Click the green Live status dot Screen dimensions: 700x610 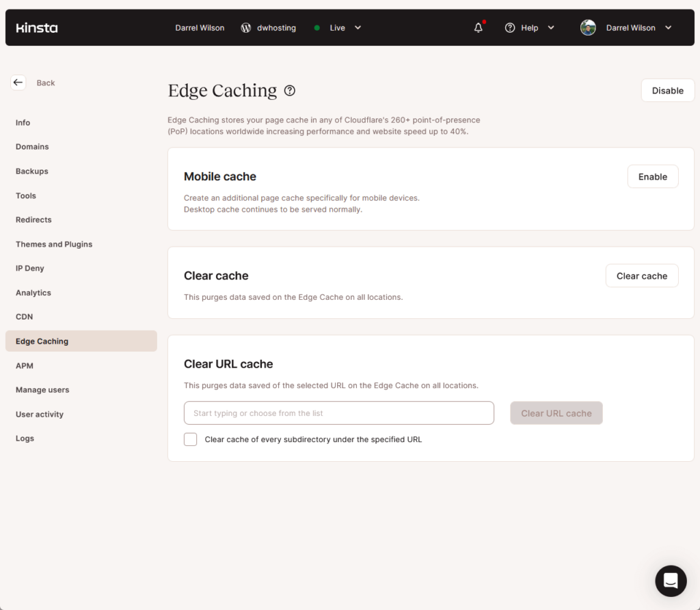(317, 28)
